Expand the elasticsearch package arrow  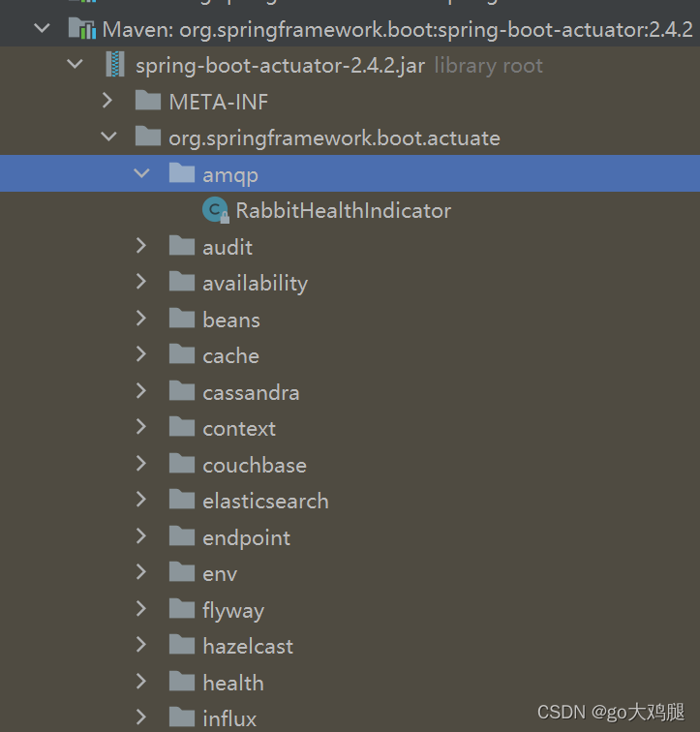141,500
